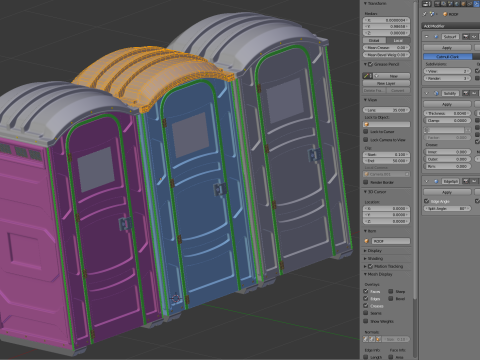This screenshot has width=480, height=360.
Task: Adjust the EdgeSplit Split Angle field
Action: (447, 208)
